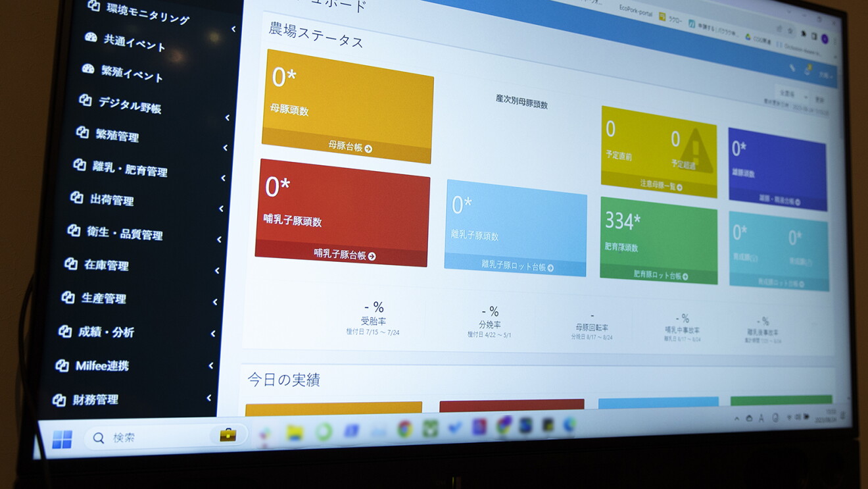
Task: Open 共通イベント in the sidebar
Action: coord(125,41)
